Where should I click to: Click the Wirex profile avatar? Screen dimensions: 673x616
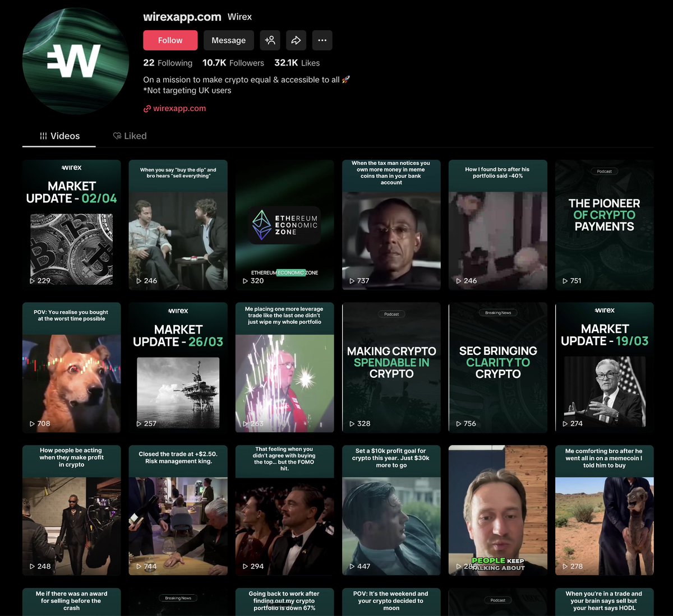pyautogui.click(x=76, y=61)
